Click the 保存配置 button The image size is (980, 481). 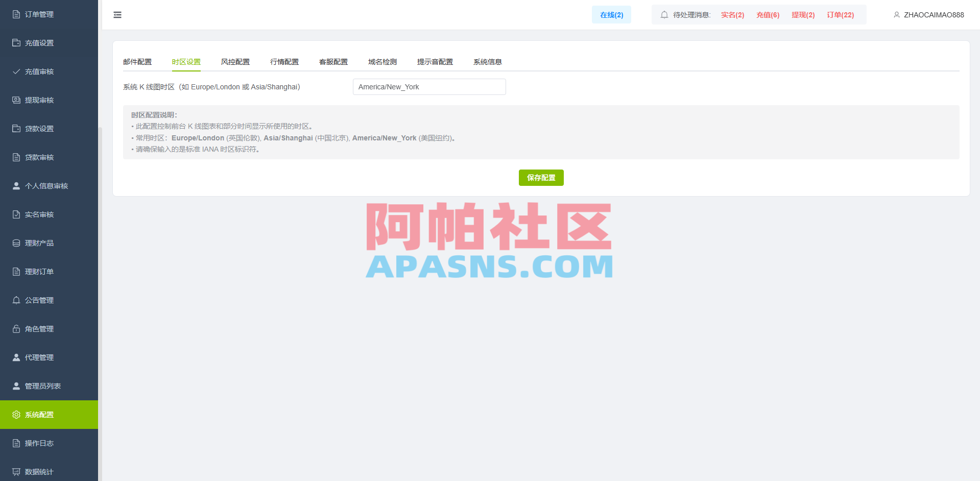click(541, 178)
